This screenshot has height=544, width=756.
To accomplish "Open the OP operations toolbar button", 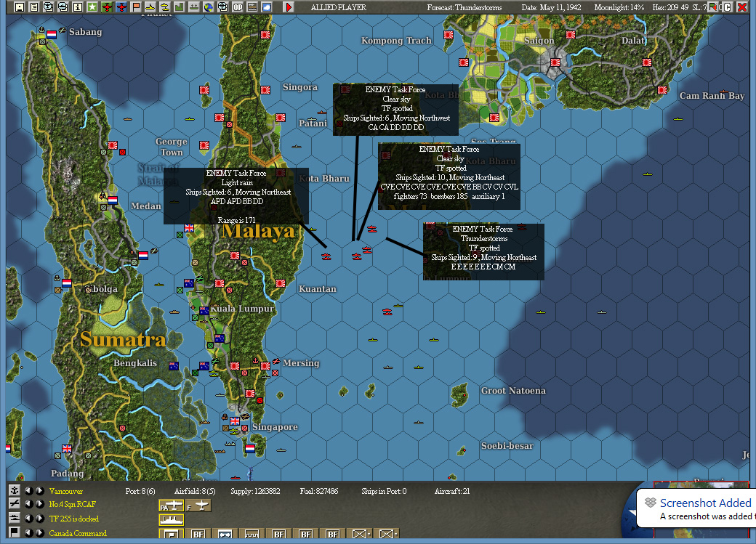I will [237, 7].
